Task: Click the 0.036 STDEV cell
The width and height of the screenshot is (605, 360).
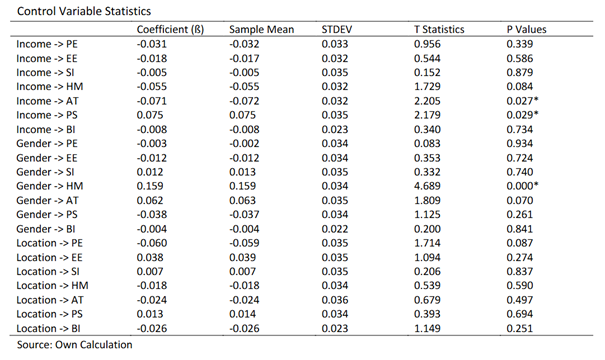Action: [335, 300]
